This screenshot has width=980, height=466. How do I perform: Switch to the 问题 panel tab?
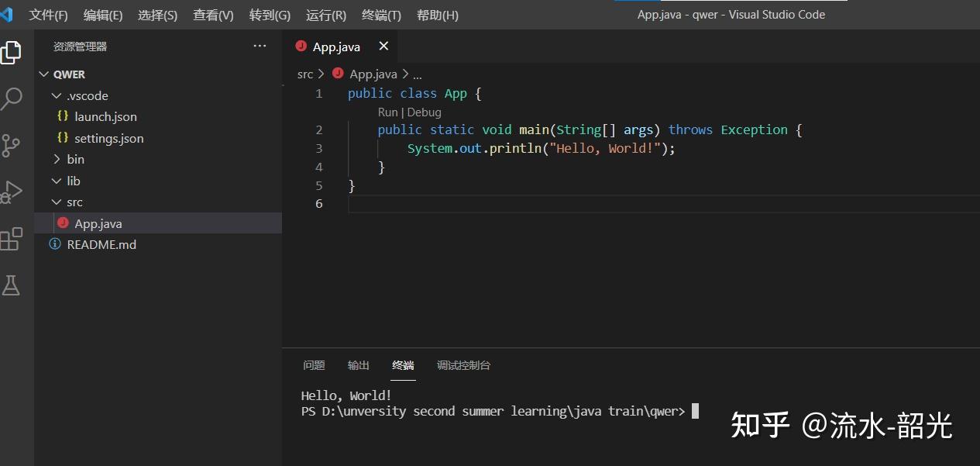[314, 365]
